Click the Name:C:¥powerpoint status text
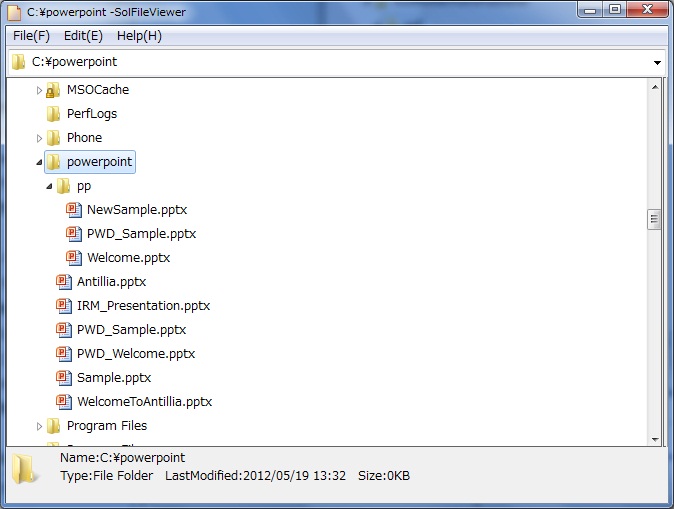Screen dimensions: 674x509 pos(123,458)
